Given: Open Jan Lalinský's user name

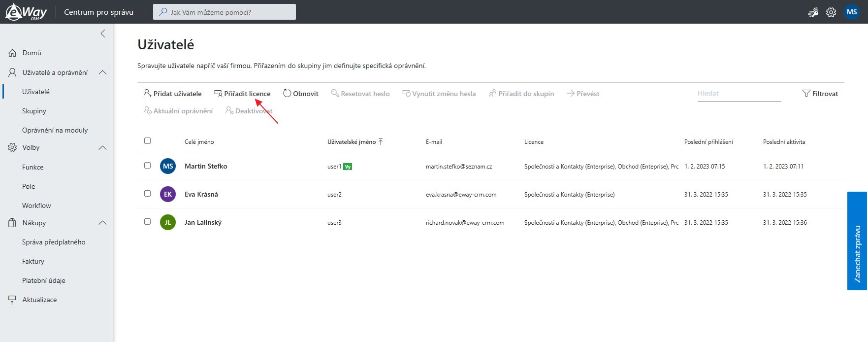Looking at the screenshot, I should (203, 223).
